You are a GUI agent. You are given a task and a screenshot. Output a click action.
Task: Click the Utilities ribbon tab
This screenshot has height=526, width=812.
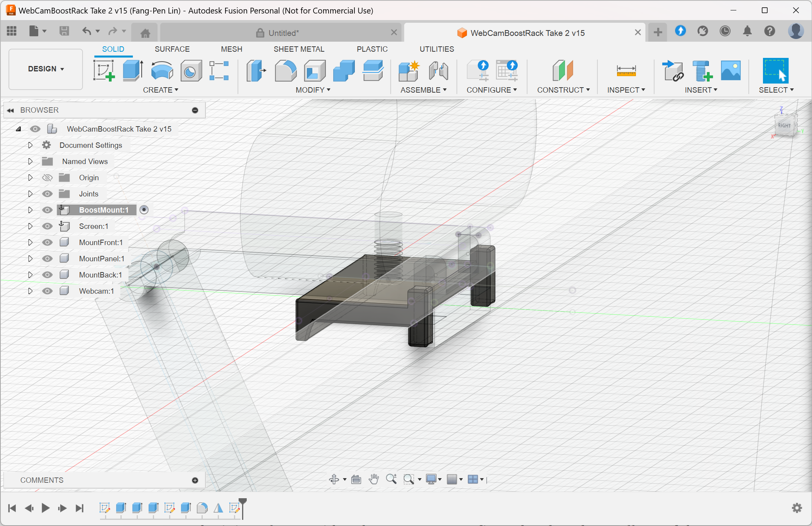(x=437, y=49)
